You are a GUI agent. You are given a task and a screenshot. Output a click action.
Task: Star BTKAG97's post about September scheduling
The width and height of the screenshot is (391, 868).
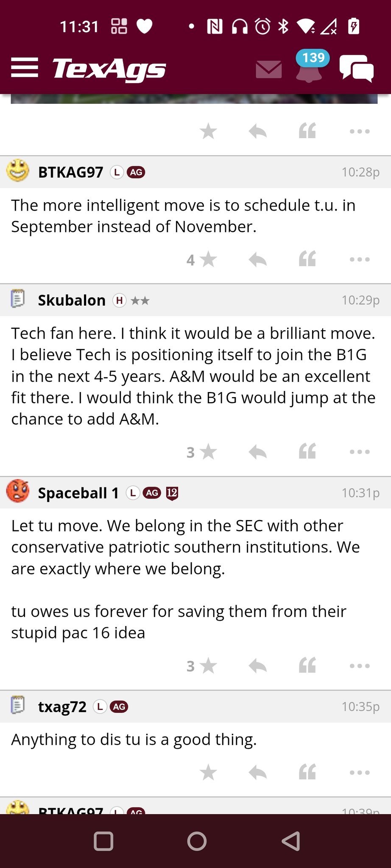208,259
